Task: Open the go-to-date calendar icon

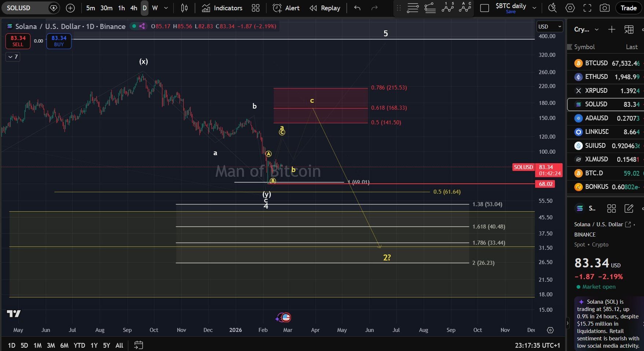Action: click(x=139, y=345)
